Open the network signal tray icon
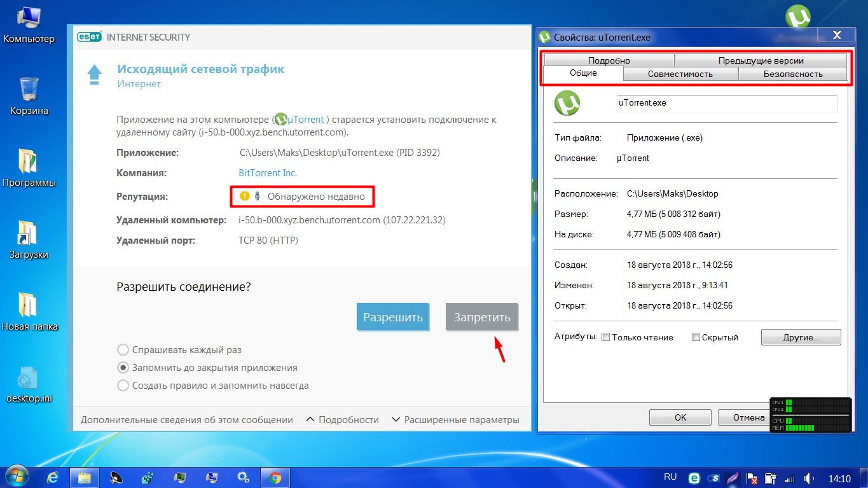The width and height of the screenshot is (868, 488). pos(790,478)
